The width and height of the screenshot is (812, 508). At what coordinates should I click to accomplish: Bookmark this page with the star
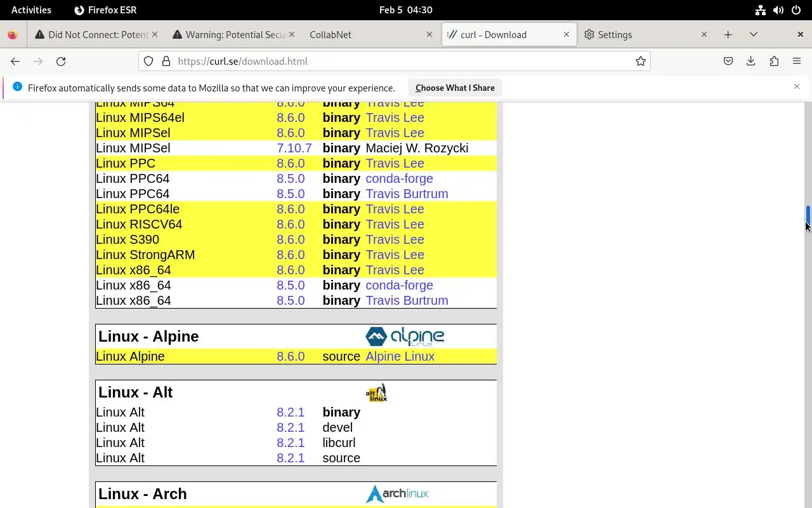tap(641, 61)
